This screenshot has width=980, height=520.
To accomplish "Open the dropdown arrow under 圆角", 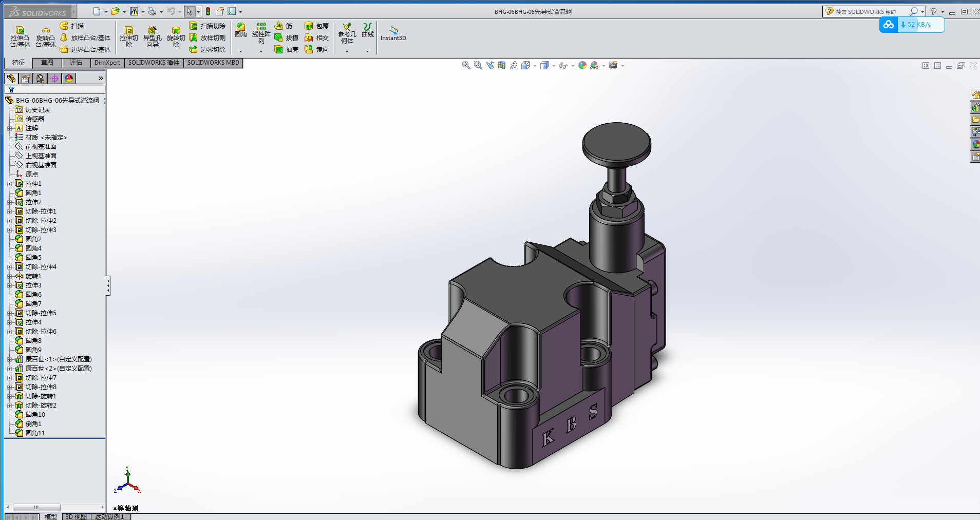I will [240, 51].
